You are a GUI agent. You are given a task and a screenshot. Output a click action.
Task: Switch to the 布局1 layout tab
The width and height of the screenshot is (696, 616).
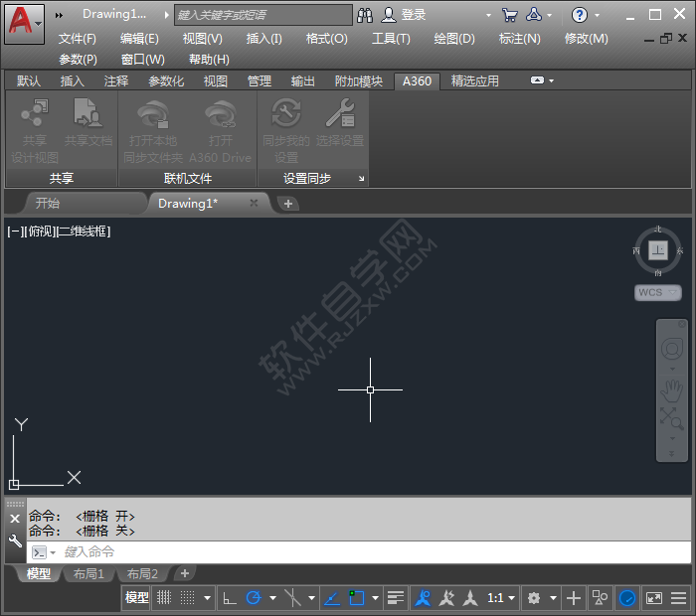[x=88, y=574]
